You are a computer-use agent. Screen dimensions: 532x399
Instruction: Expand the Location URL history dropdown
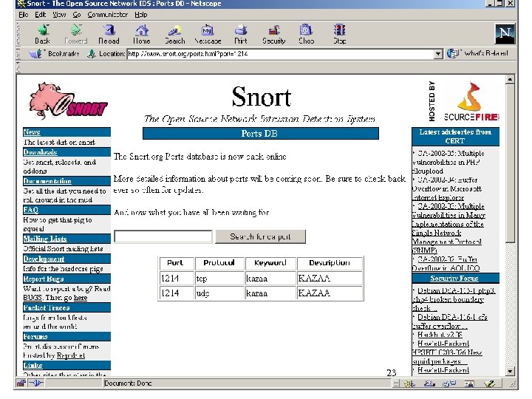pos(438,54)
